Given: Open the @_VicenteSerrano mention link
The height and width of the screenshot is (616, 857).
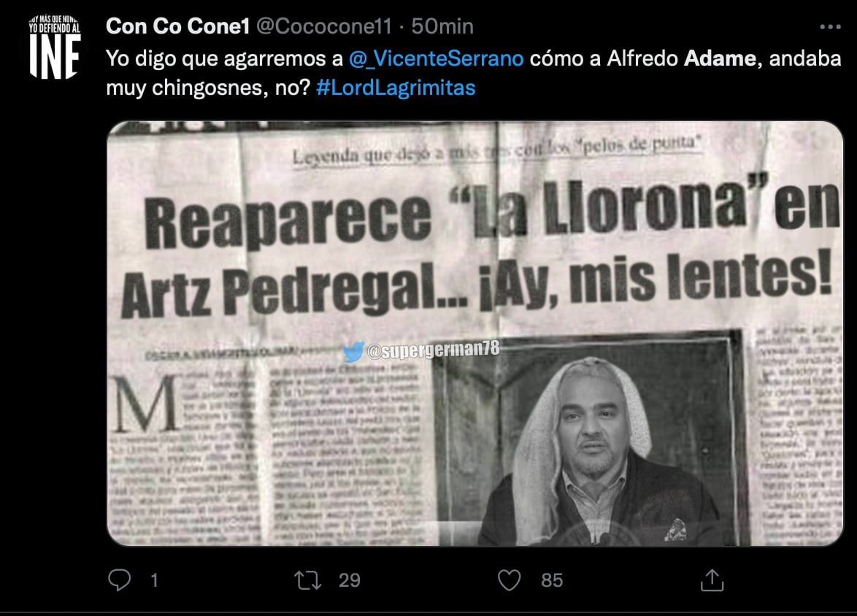Looking at the screenshot, I should 436,58.
